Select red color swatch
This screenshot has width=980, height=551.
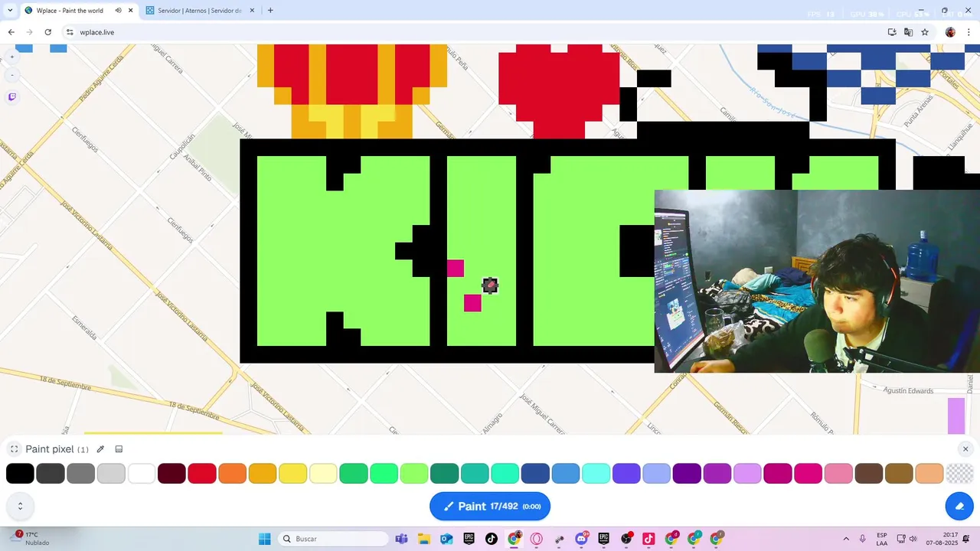(x=202, y=474)
